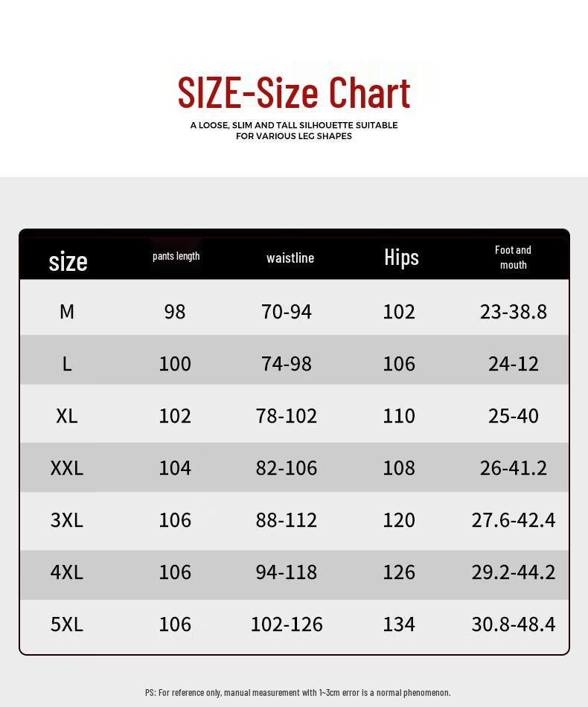Click the SIZE-Size Chart title
The image size is (588, 707).
pyautogui.click(x=294, y=94)
